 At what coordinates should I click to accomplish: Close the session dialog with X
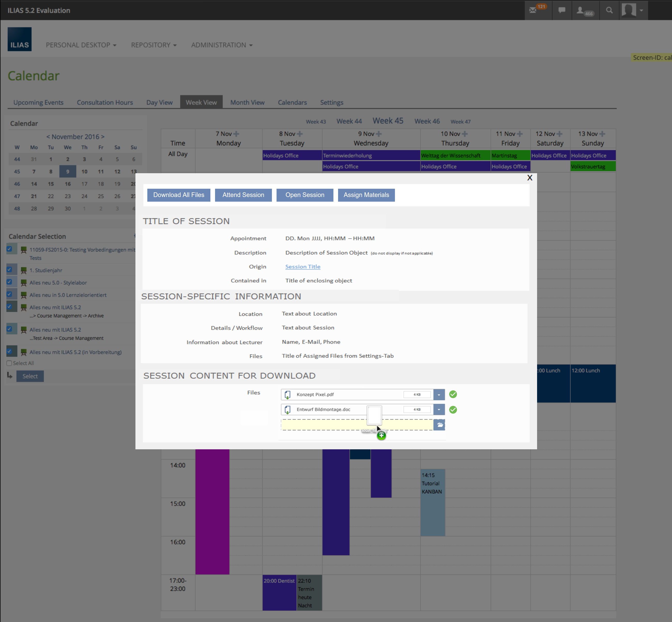tap(530, 178)
